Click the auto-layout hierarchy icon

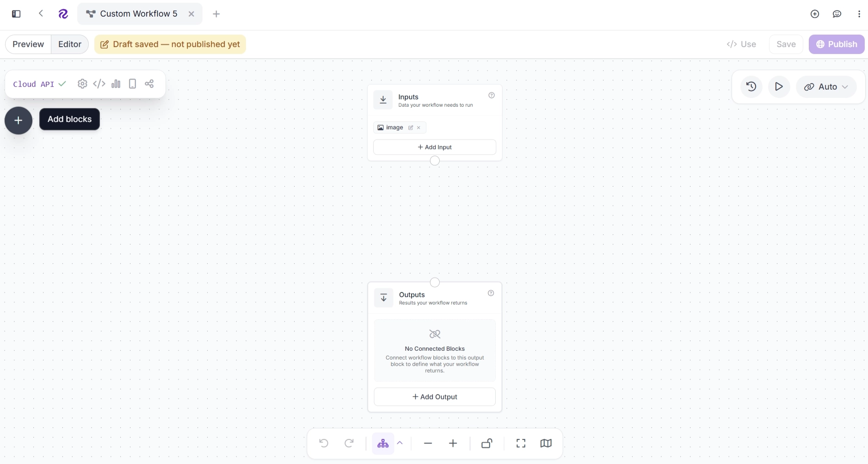click(383, 444)
